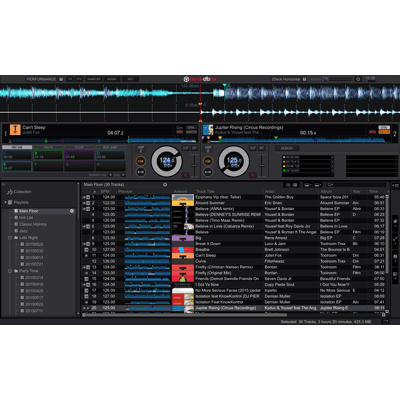Select the HOT CUE pad tab
Screen dimensions: 400x400
[x=17, y=147]
